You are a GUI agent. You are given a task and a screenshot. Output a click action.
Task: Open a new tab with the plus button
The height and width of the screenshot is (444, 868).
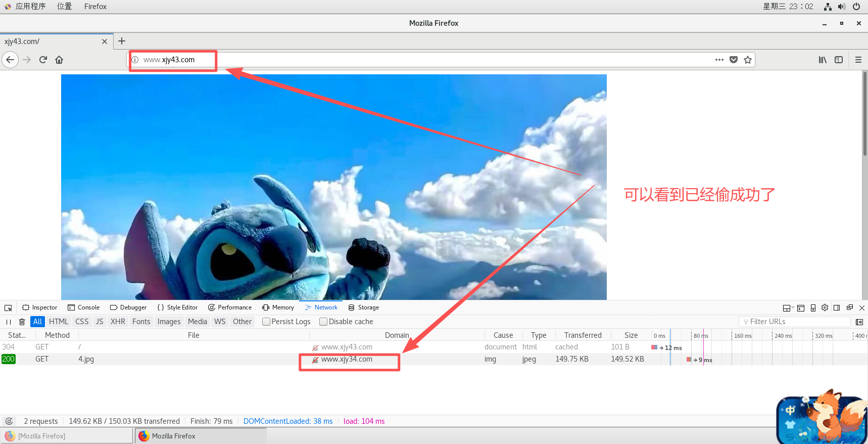click(122, 41)
